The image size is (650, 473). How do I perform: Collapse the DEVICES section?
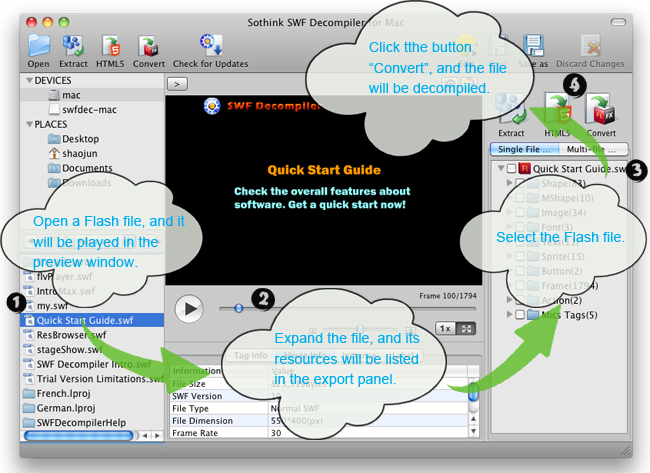29,80
